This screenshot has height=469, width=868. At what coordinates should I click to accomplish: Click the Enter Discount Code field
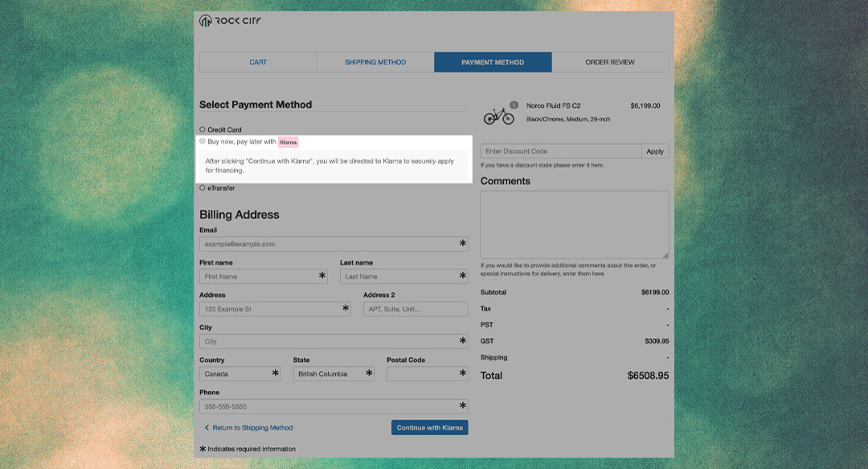pos(561,151)
